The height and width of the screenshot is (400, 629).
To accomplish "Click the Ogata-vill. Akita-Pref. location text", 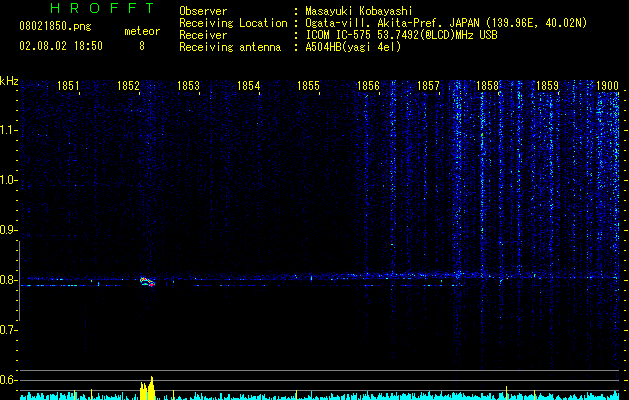I will (446, 23).
